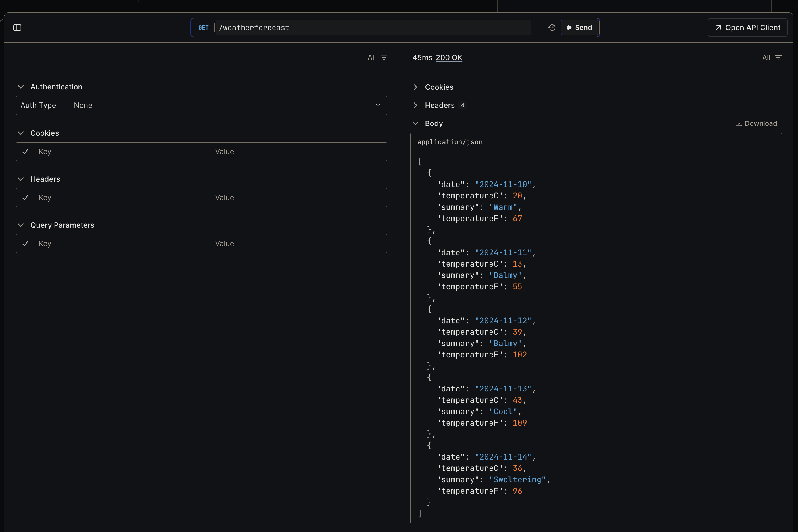Image resolution: width=798 pixels, height=532 pixels.
Task: Collapse the request Headers section
Action: pyautogui.click(x=39, y=179)
